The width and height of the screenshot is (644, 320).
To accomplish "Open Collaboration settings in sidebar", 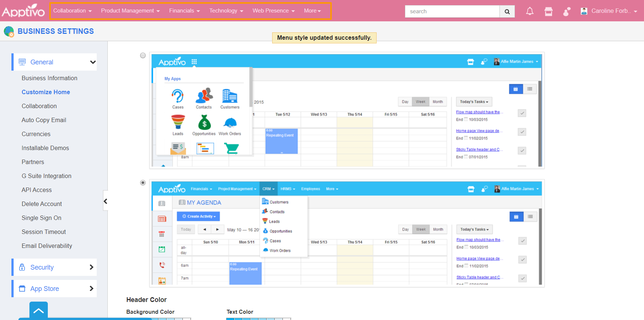I will click(x=39, y=106).
